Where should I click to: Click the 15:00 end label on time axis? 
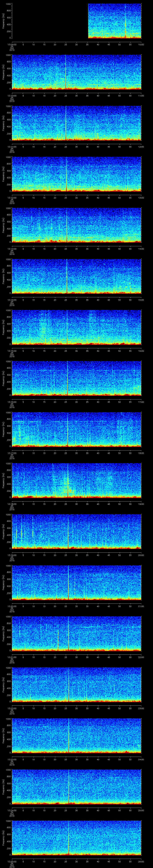point(141,300)
